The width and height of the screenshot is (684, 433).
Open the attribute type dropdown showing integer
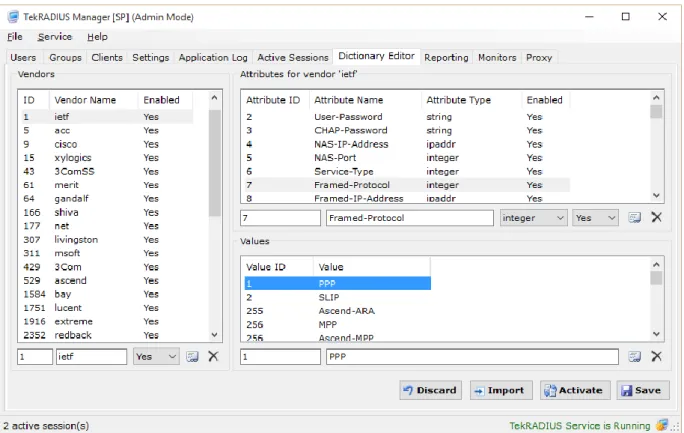(533, 218)
